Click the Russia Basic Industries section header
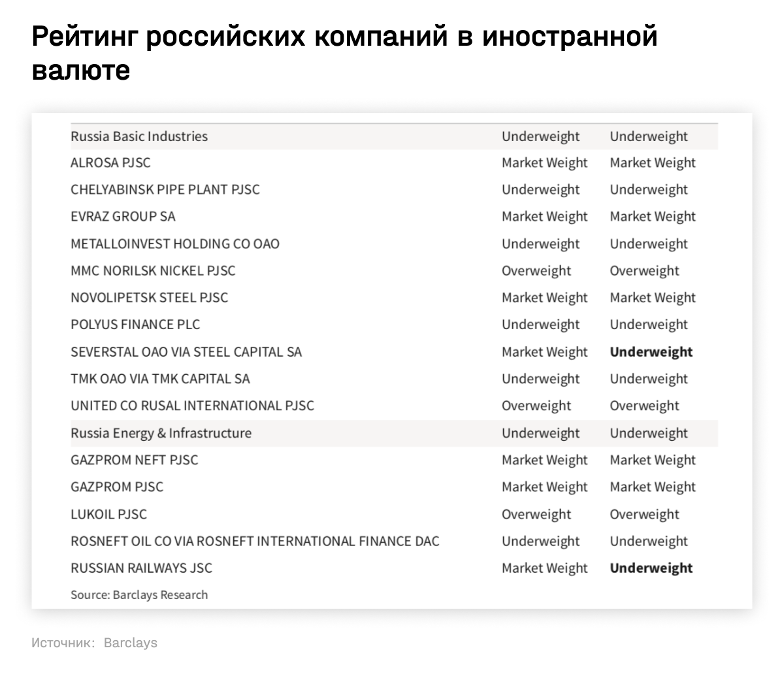The image size is (784, 676). 139,136
